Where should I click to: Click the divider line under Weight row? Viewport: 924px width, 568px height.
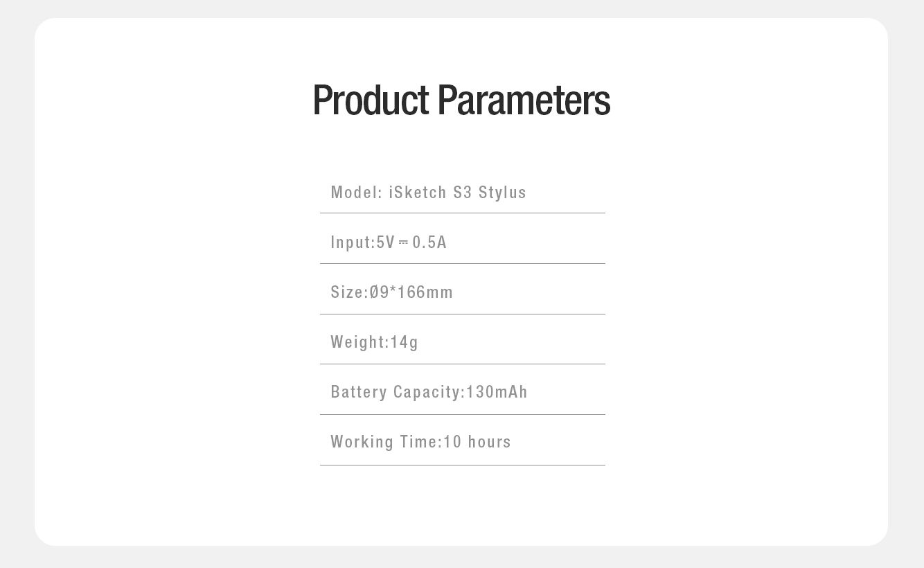462,364
